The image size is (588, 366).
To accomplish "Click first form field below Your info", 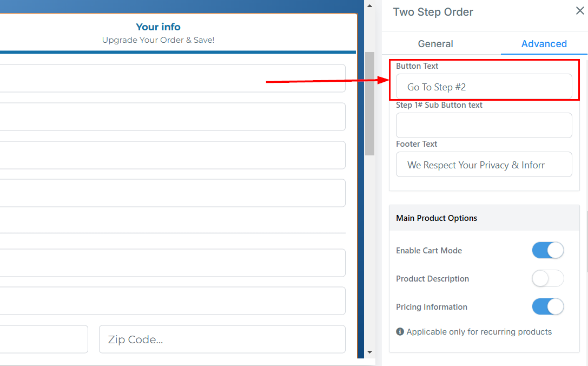I will [x=172, y=79].
